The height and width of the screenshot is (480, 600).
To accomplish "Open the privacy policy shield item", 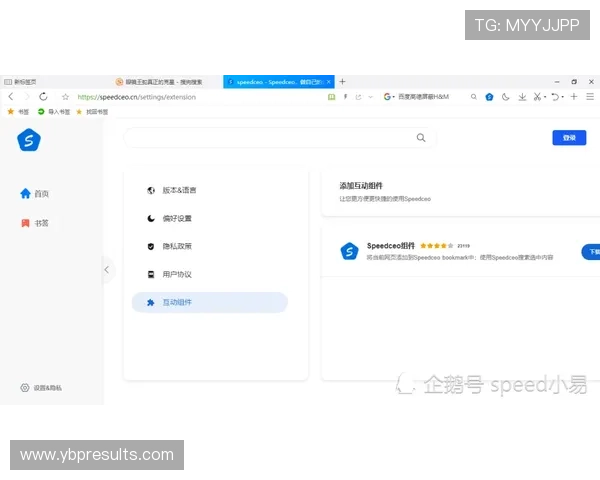I will 210,246.
